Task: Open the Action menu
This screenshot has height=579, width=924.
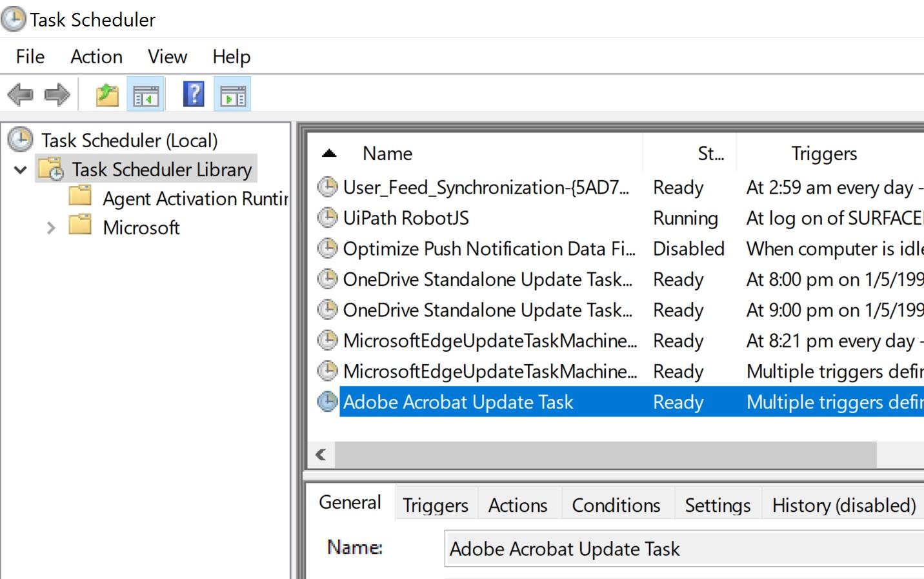Action: (x=96, y=57)
